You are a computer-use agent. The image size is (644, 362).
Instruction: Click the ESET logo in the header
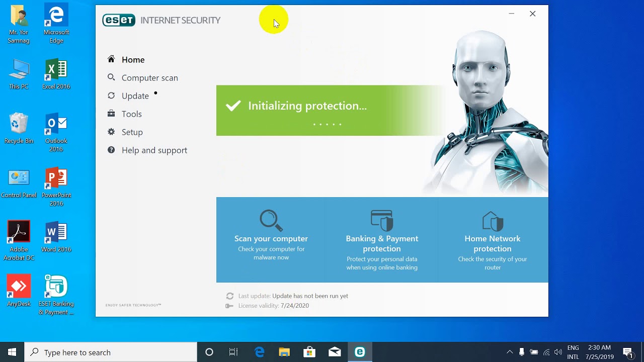pyautogui.click(x=119, y=20)
